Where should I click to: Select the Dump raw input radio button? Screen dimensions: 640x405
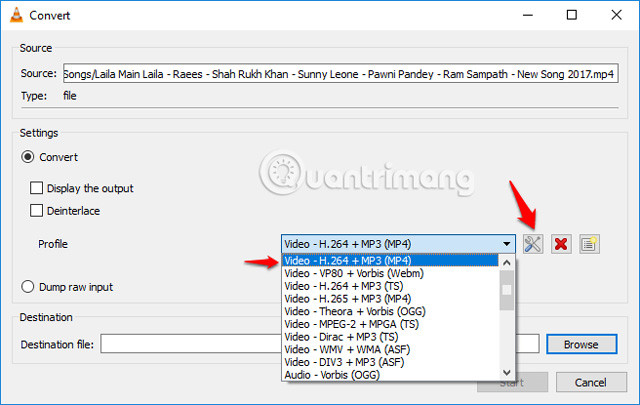[28, 287]
